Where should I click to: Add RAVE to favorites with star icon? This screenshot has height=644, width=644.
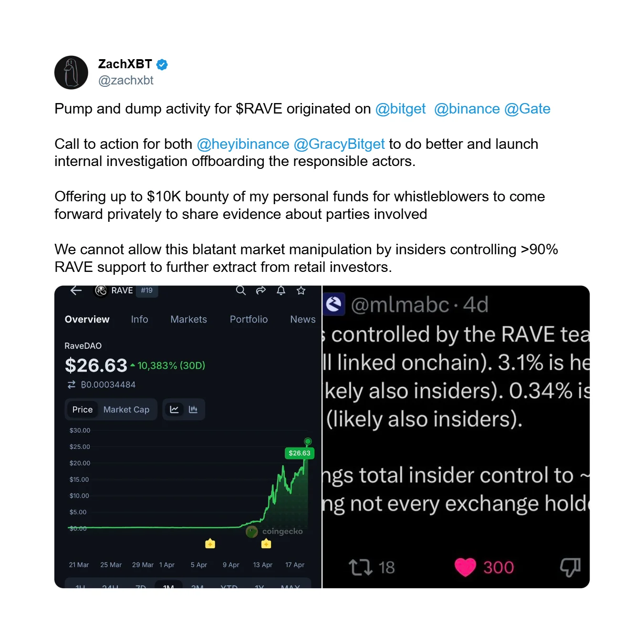click(x=301, y=291)
